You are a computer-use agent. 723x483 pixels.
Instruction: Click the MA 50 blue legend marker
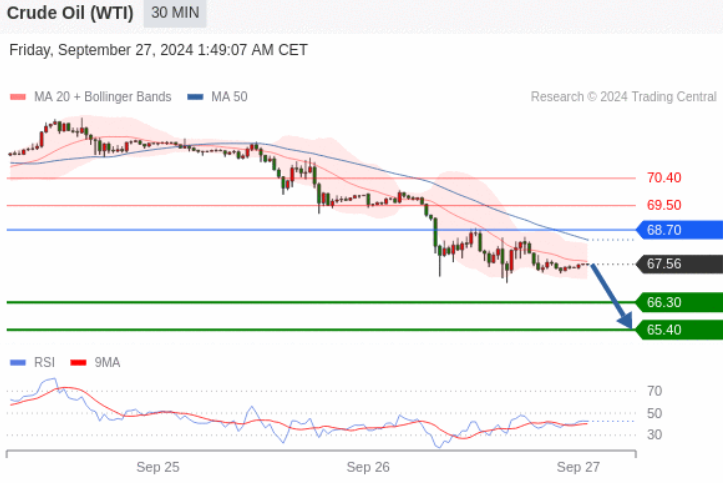pyautogui.click(x=196, y=97)
